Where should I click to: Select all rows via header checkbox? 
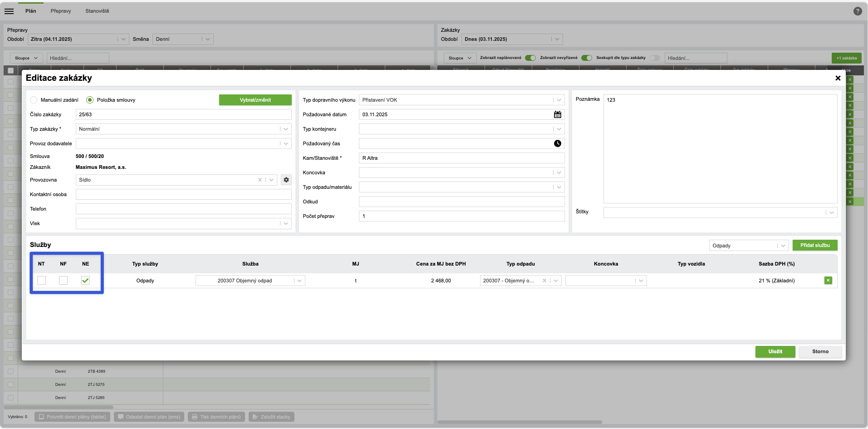(x=10, y=70)
